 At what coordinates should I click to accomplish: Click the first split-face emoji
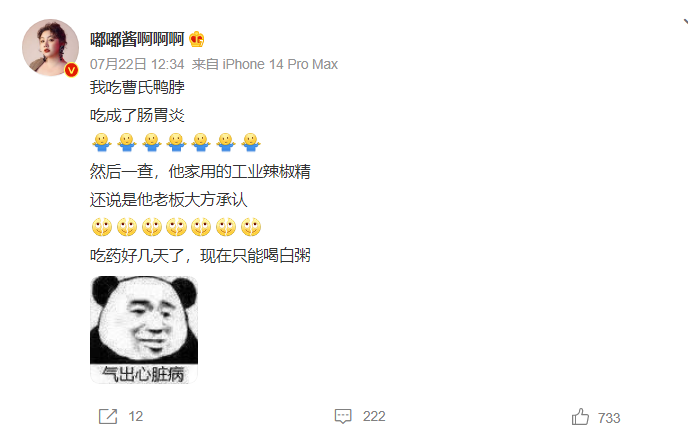[102, 226]
